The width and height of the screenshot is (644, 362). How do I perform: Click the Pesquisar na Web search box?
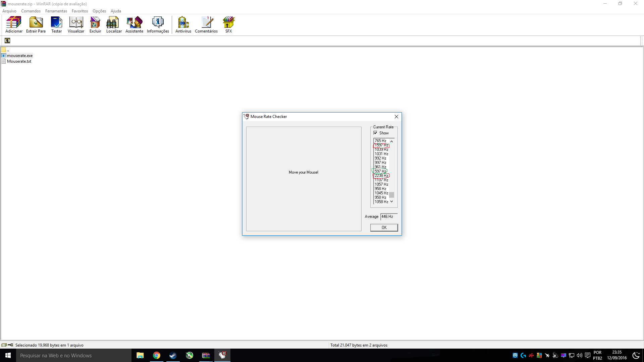point(74,355)
